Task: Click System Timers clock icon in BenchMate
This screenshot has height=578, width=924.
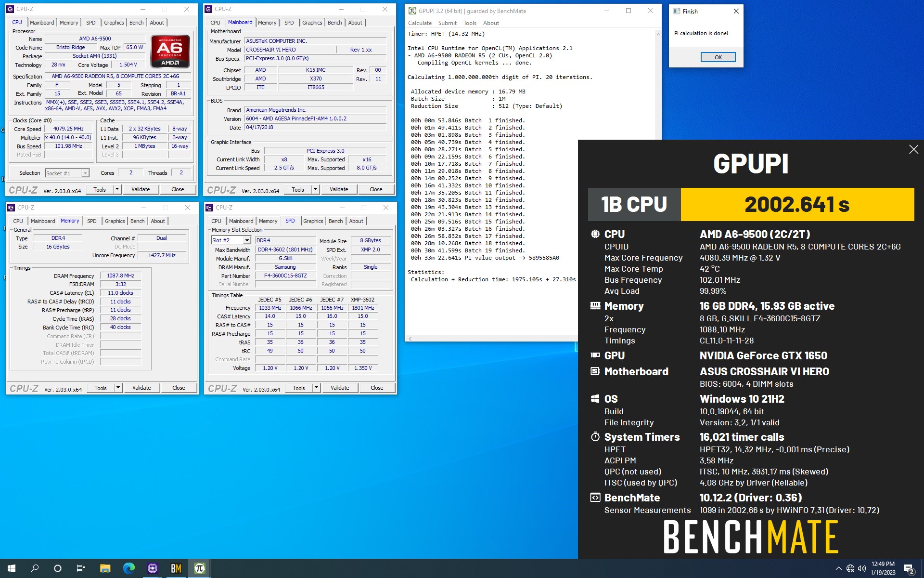Action: (x=595, y=437)
